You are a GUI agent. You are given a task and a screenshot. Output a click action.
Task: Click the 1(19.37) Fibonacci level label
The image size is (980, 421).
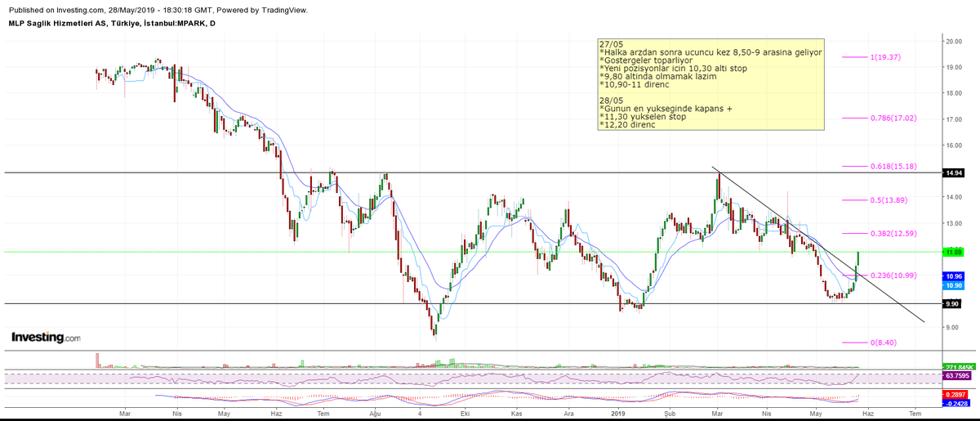pos(884,57)
